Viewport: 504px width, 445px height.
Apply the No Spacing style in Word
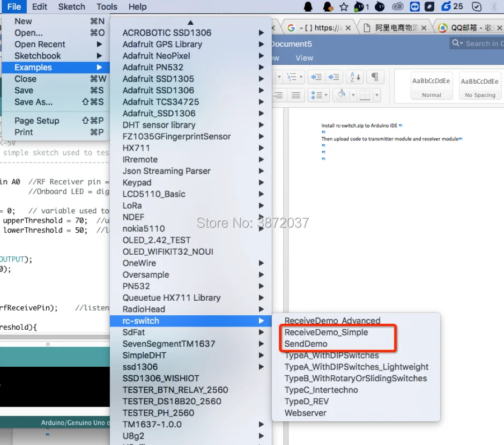[x=480, y=85]
